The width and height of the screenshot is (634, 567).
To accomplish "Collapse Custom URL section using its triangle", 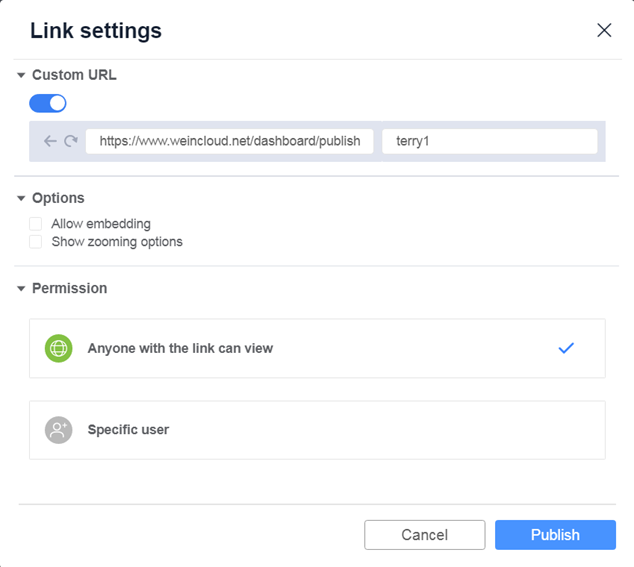I will (21, 75).
